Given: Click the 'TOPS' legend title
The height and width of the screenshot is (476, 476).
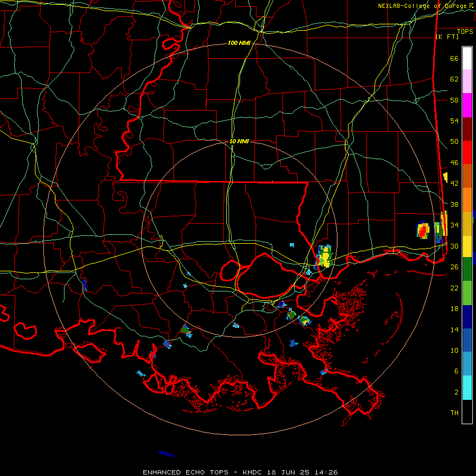Looking at the screenshot, I should (465, 32).
